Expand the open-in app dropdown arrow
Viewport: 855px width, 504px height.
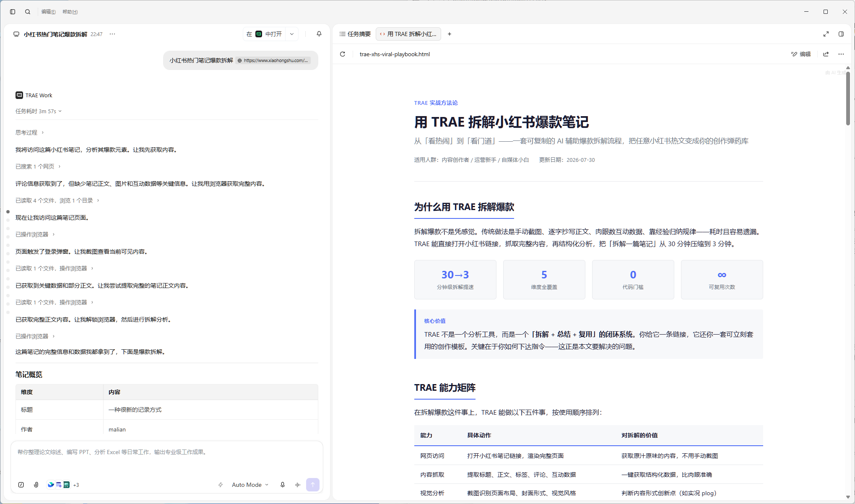[x=292, y=34]
